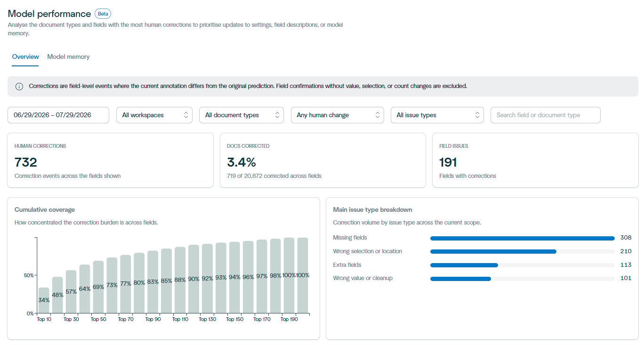Click chevron icon on All workspaces
The width and height of the screenshot is (644, 345).
[185, 115]
